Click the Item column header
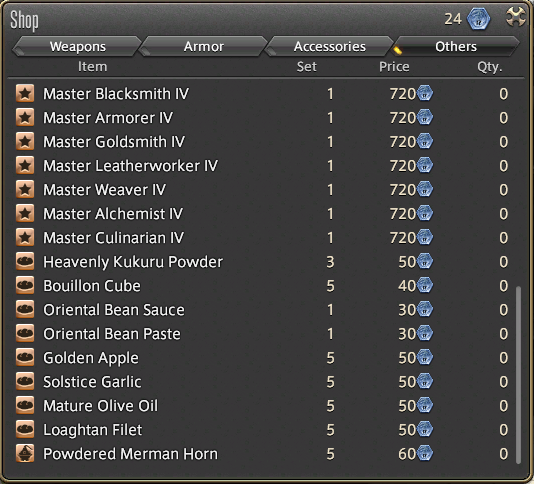534x484 pixels. pyautogui.click(x=93, y=66)
